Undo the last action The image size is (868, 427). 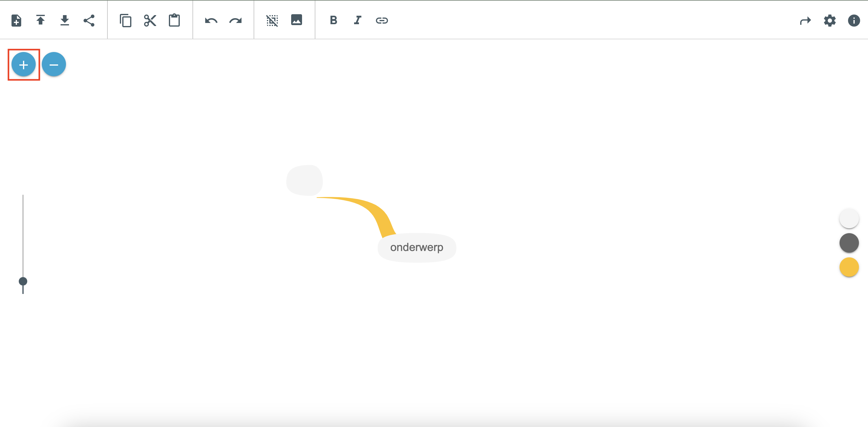211,21
